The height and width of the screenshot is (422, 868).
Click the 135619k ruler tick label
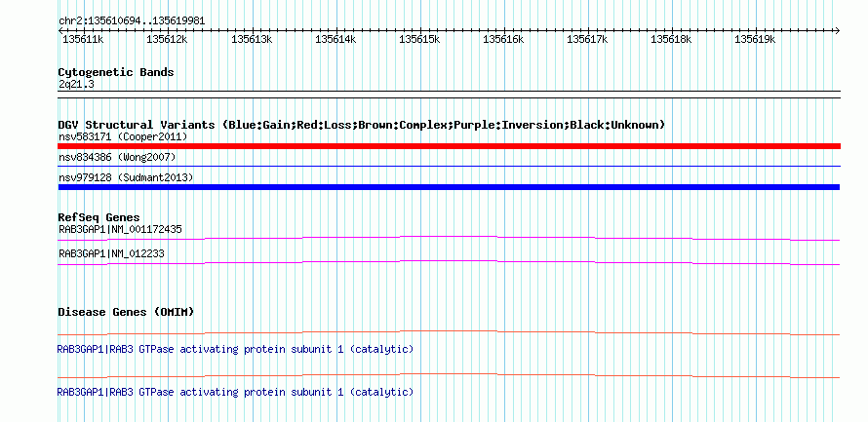click(x=755, y=39)
